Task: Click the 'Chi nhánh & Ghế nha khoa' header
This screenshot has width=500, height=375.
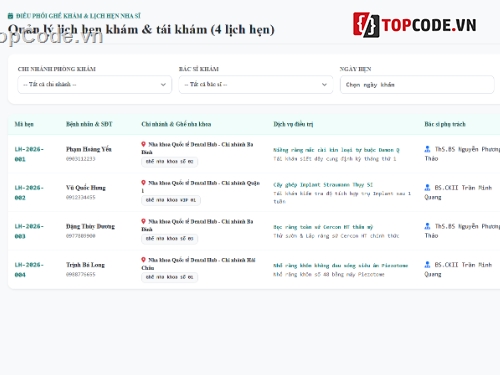Action: [x=176, y=124]
